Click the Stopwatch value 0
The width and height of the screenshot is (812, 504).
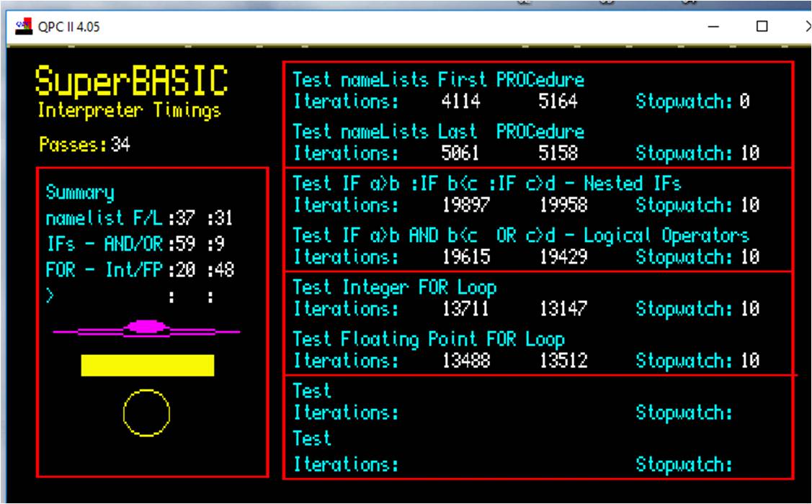[x=745, y=101]
